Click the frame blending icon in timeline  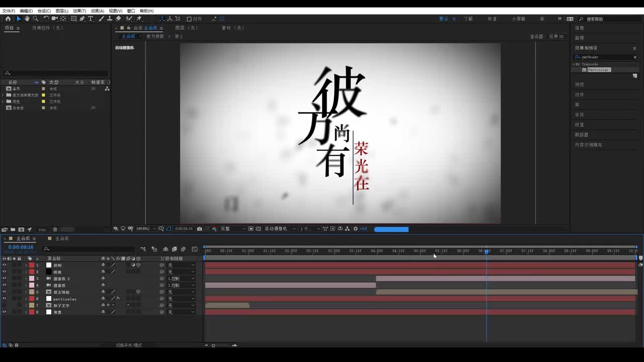(174, 249)
